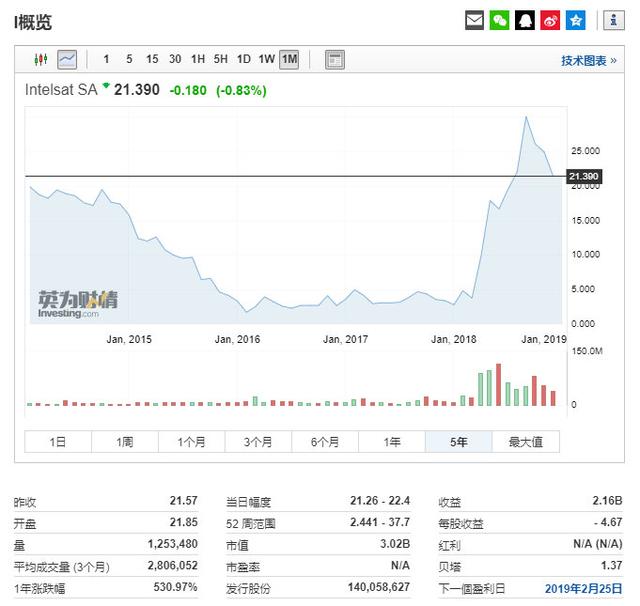Screen dimensions: 640x606
Task: Select the 最大值 time range tab
Action: (525, 442)
